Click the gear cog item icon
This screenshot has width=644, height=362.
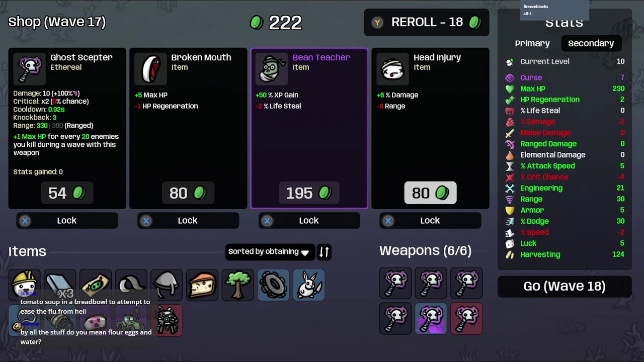click(x=273, y=285)
